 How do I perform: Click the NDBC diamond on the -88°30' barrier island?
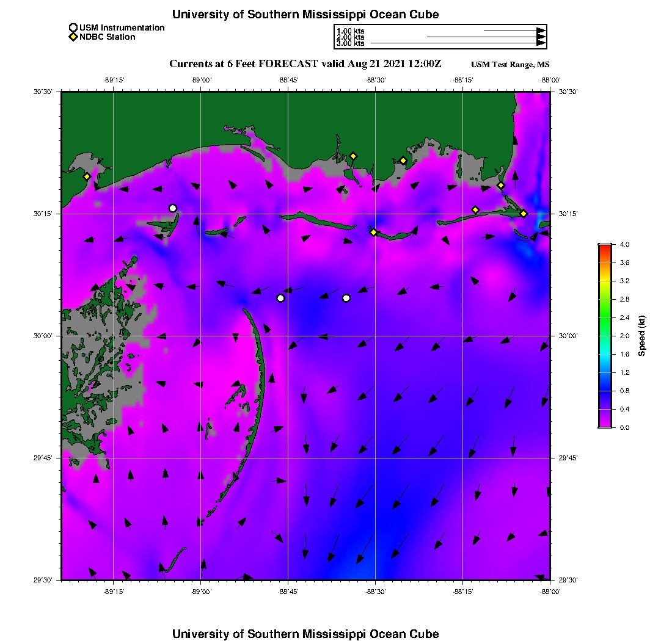pos(373,232)
